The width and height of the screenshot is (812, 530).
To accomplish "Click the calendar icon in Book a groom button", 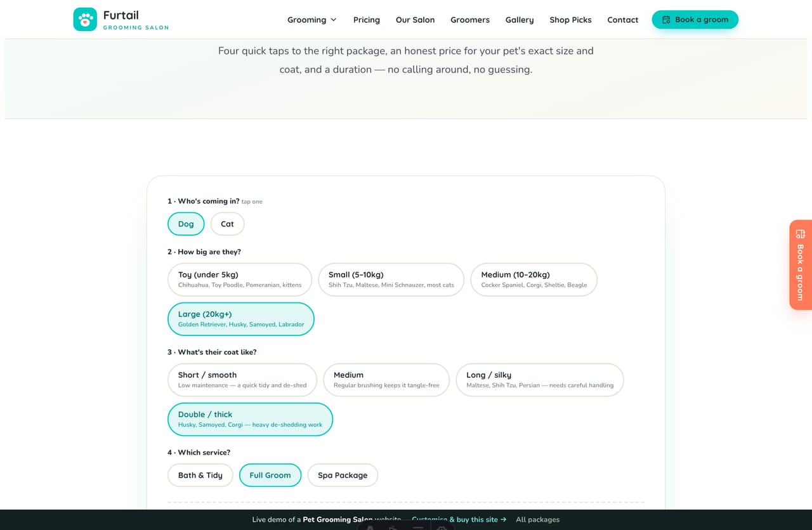I will [666, 20].
